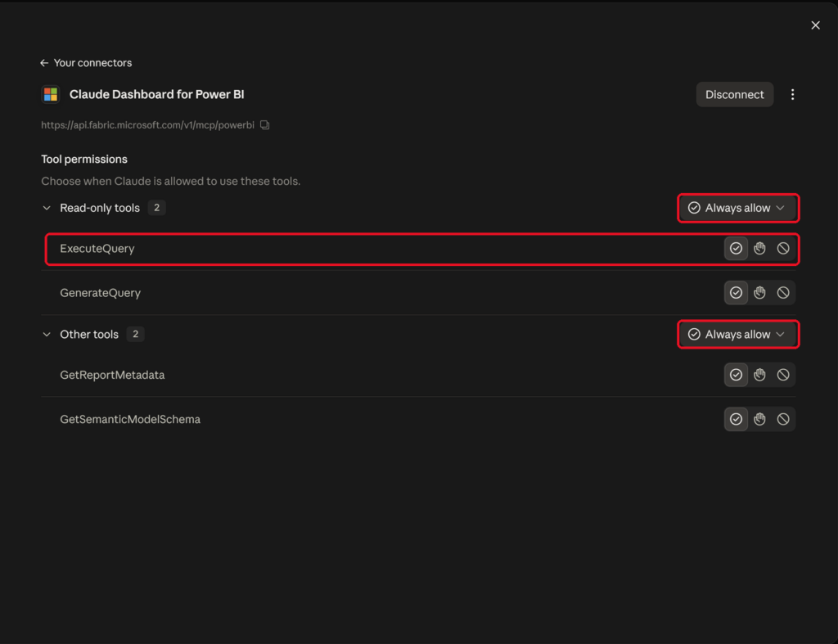Set GetReportMetadata to needs approval

point(759,375)
